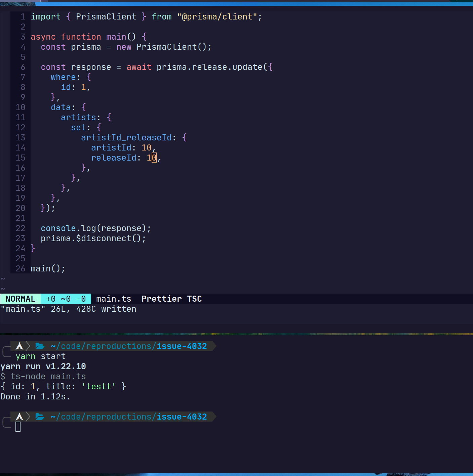Click the TSC indicator in the statusline
This screenshot has height=476, width=473.
click(x=194, y=299)
